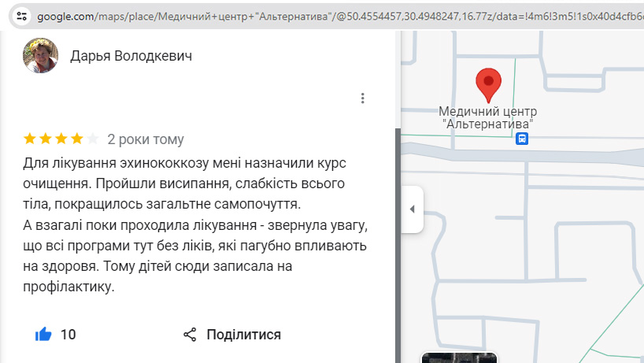Image resolution: width=644 pixels, height=363 pixels.
Task: Click the Поділитися share button label
Action: (x=243, y=335)
